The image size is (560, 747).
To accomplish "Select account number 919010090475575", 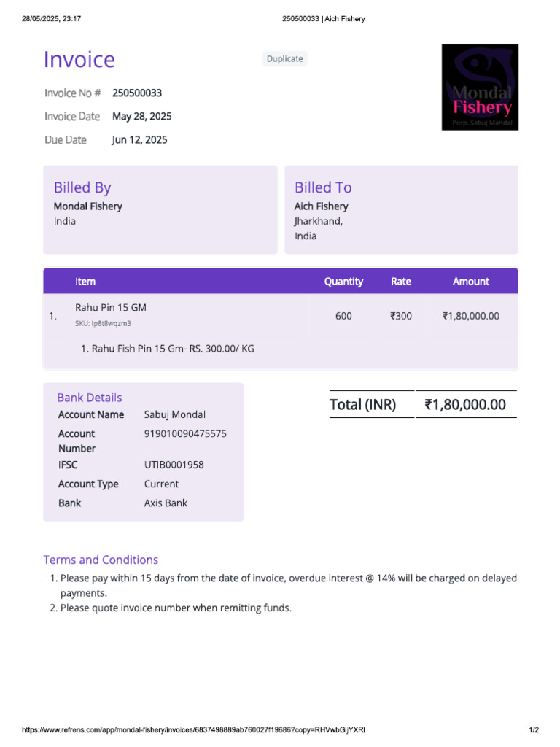I will click(185, 433).
